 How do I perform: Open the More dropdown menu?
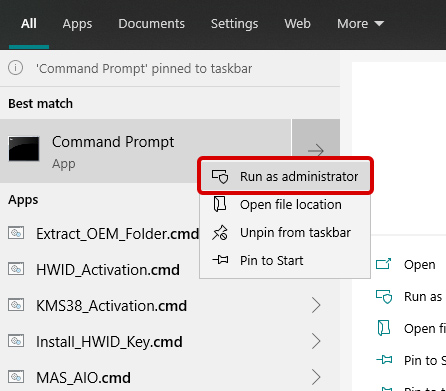[360, 24]
